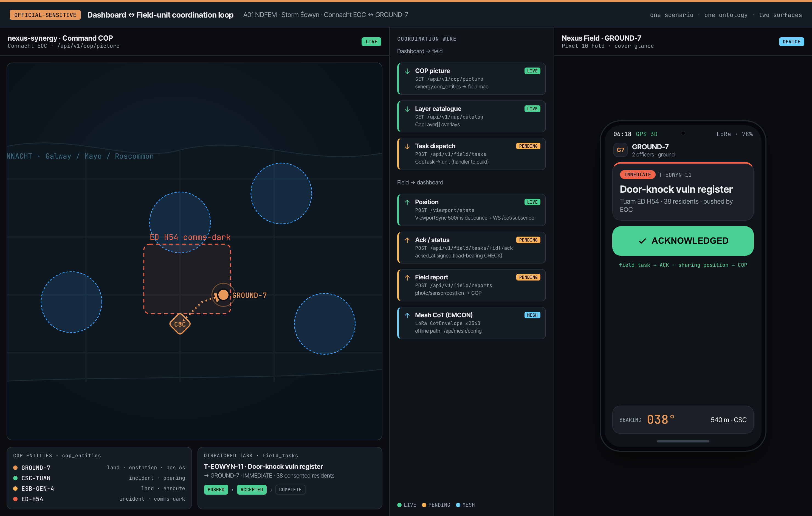Click the PENDING badge on Task dispatch
This screenshot has height=516, width=812.
tap(528, 146)
